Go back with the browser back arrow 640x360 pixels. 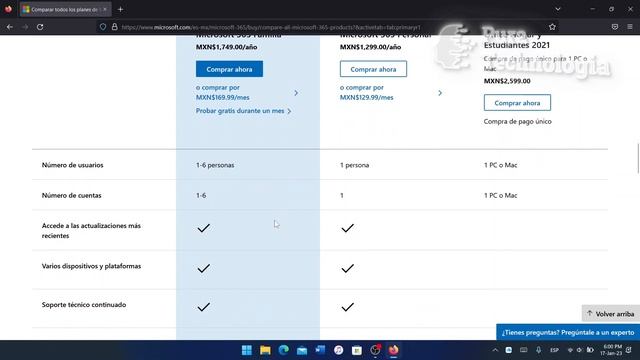coord(10,27)
